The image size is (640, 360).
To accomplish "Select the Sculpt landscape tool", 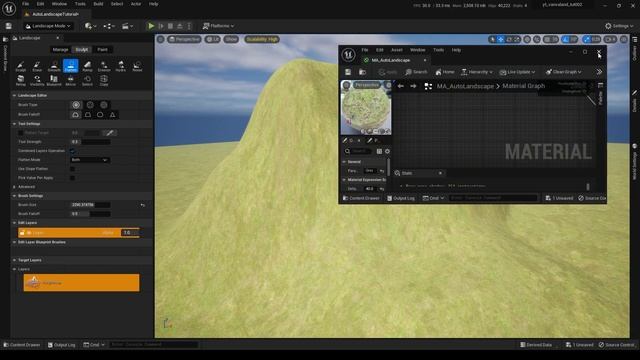I will click(x=20, y=66).
